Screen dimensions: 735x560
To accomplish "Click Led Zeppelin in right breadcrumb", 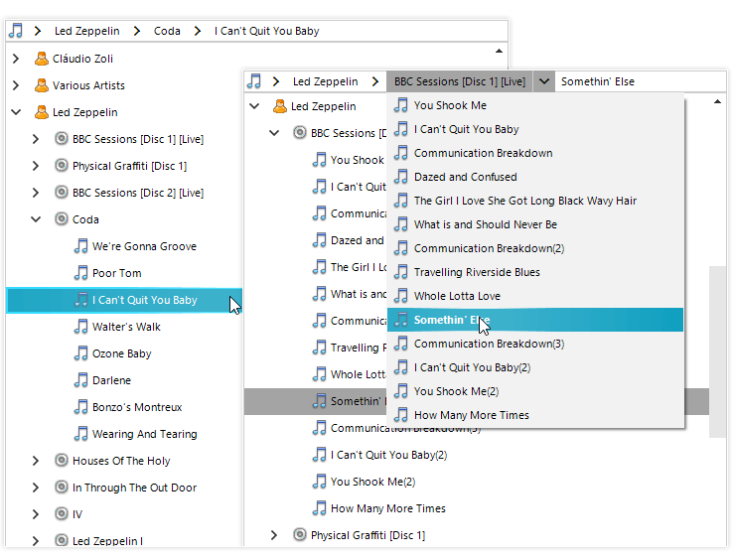I will [326, 81].
